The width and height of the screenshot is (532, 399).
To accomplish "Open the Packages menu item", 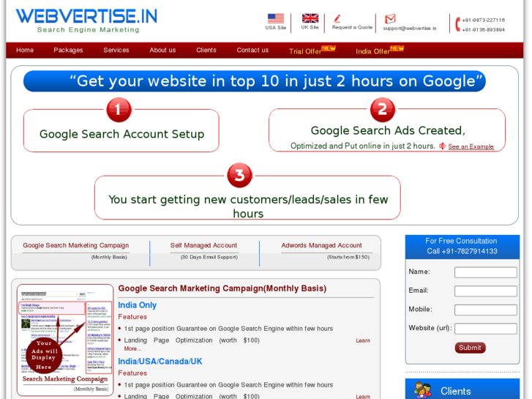I will click(x=68, y=50).
